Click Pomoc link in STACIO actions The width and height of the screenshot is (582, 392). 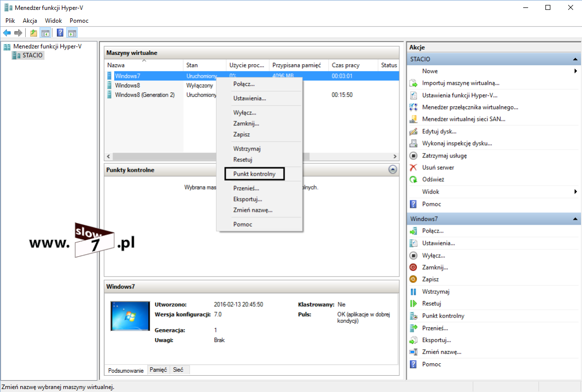coord(432,204)
